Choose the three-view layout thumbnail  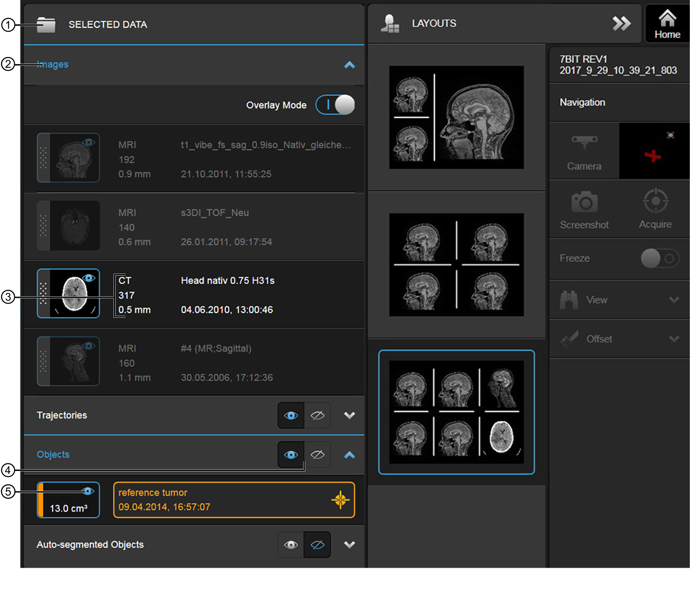point(456,118)
